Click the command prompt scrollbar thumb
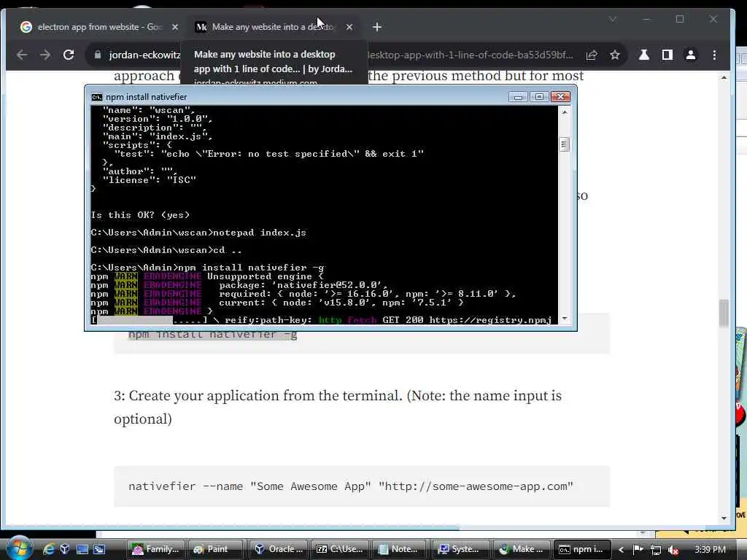This screenshot has width=747, height=560. (x=564, y=144)
